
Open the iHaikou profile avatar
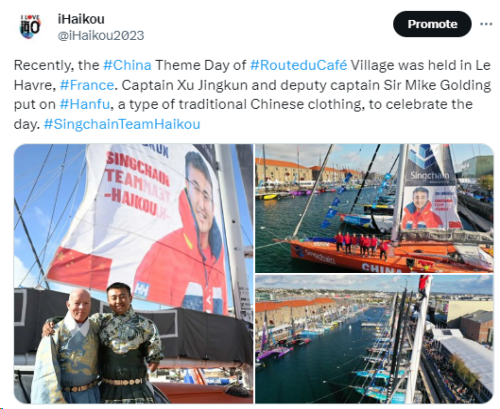click(30, 27)
